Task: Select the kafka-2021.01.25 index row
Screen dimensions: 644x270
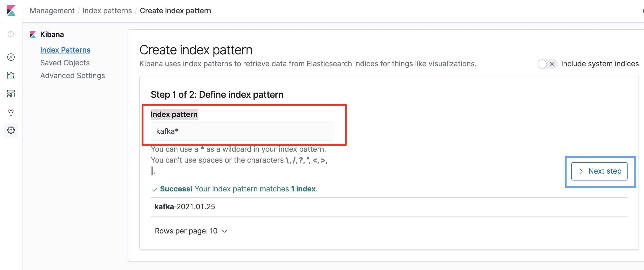Action: pos(389,207)
